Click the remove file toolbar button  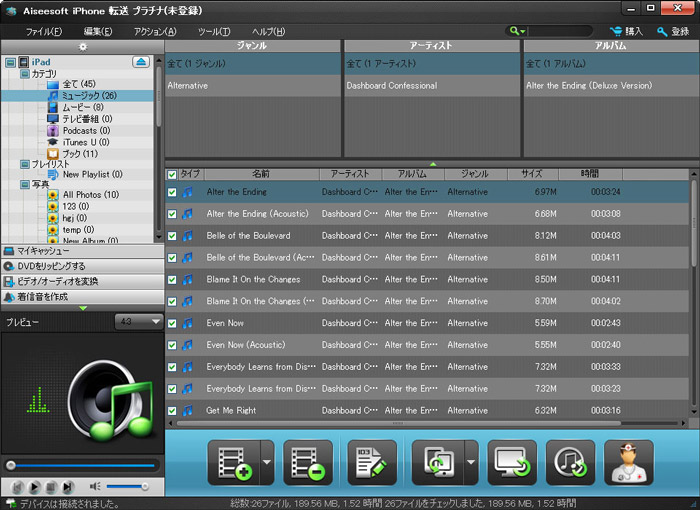coord(308,463)
